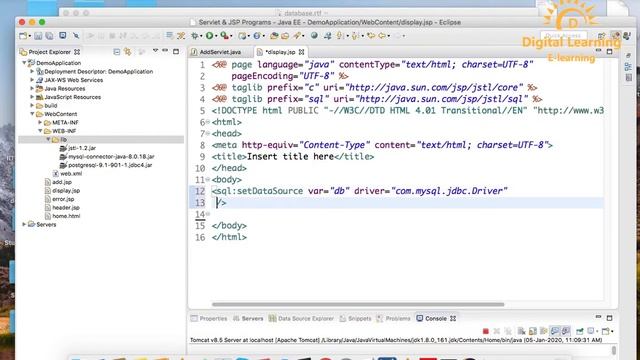Select mysql-connector-java-8.0.18.jar file

[x=107, y=157]
